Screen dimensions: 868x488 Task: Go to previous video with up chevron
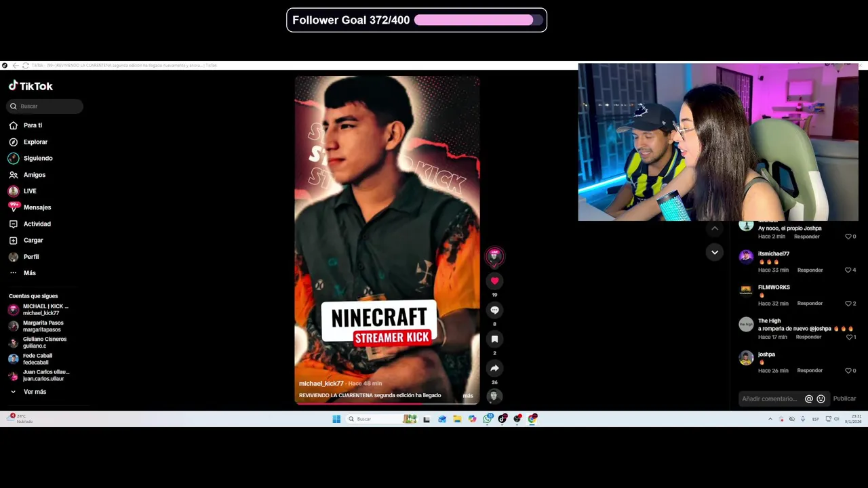(x=715, y=228)
